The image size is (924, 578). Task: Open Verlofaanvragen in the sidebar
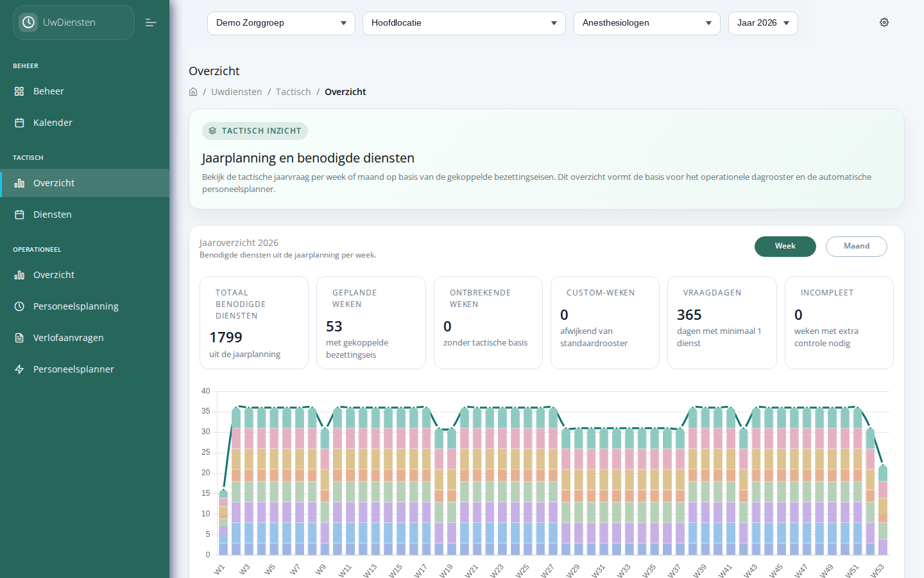(x=85, y=338)
